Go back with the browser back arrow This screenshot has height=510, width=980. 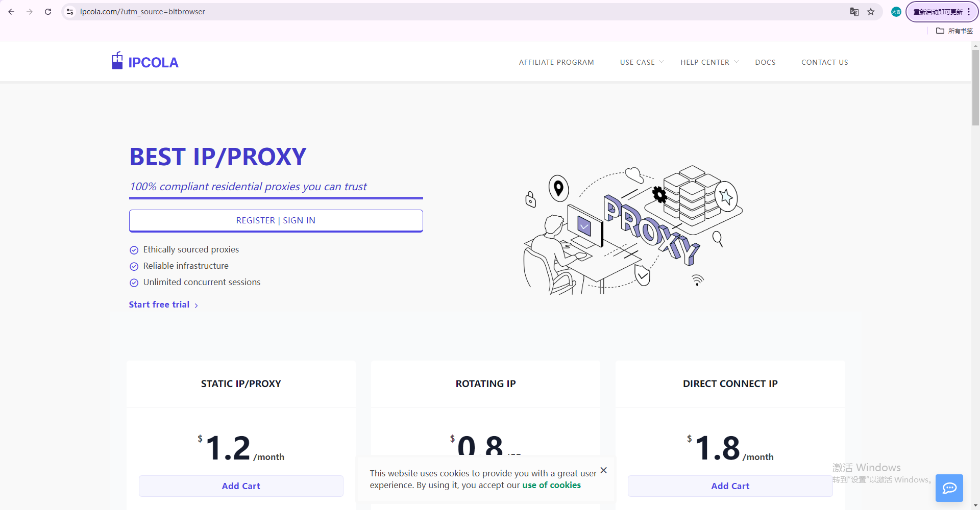(11, 12)
